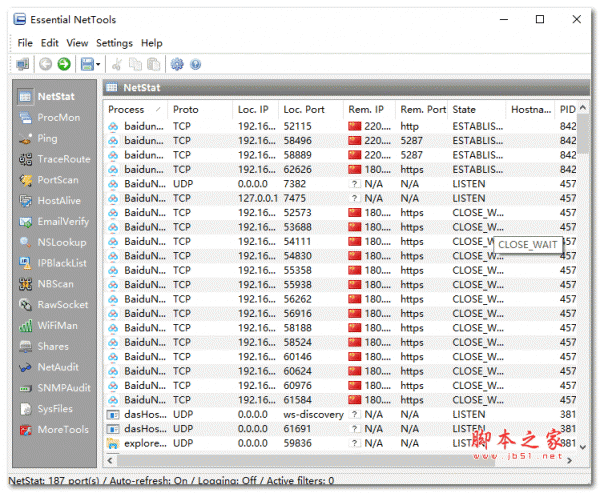The image size is (600, 493).
Task: Select the row with local port 61584
Action: [x=341, y=400]
